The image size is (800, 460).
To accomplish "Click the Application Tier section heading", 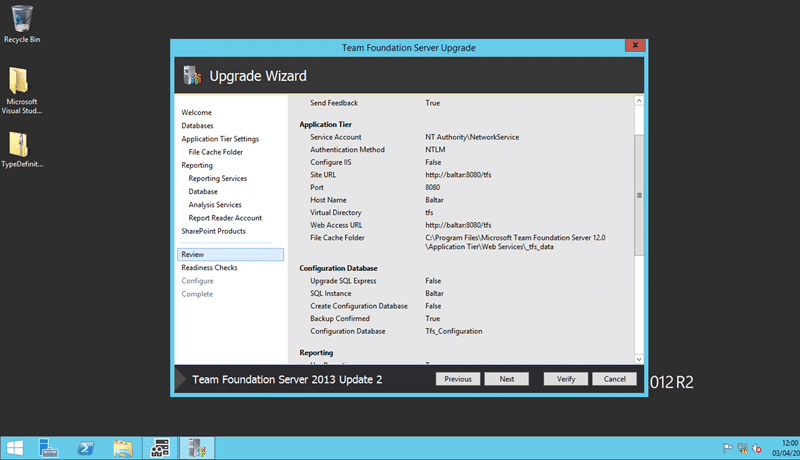I will pos(326,124).
